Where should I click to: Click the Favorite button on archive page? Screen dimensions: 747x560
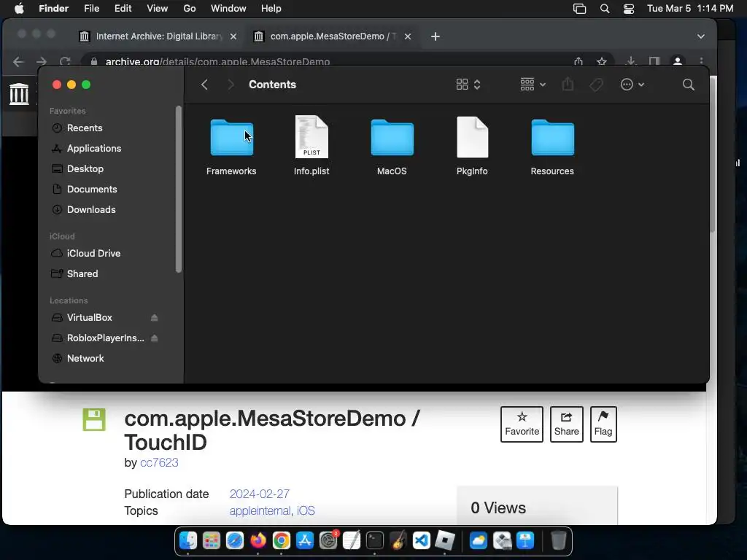click(x=522, y=424)
